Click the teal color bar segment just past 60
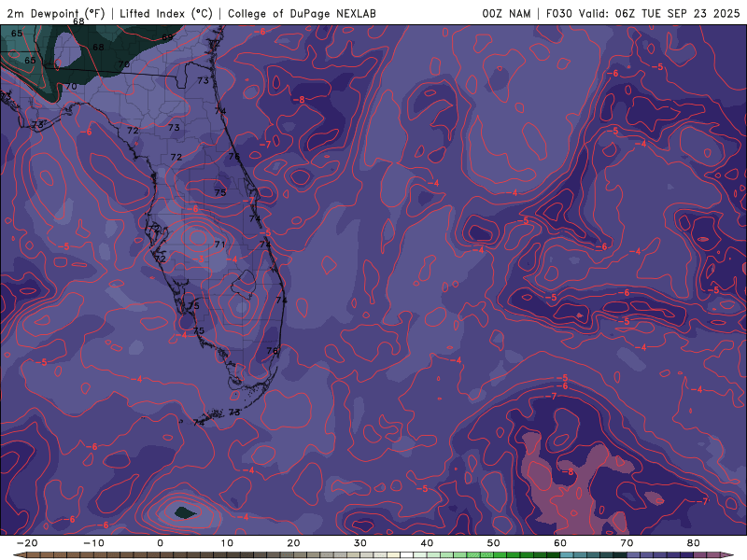This screenshot has height=560, width=747. pos(567,555)
